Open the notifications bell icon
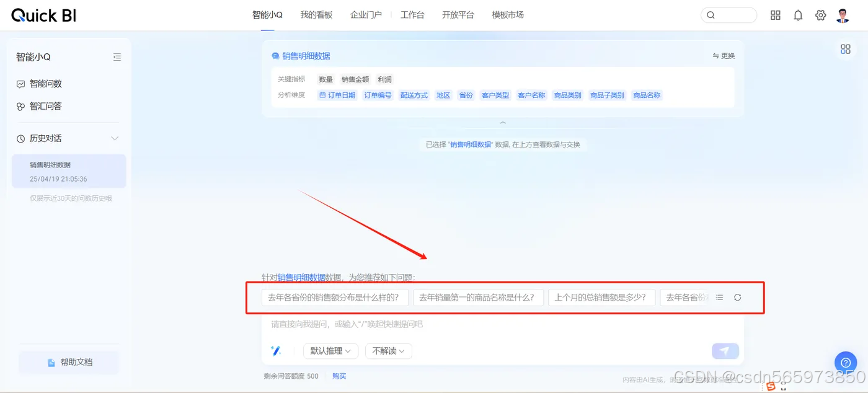 click(x=798, y=15)
